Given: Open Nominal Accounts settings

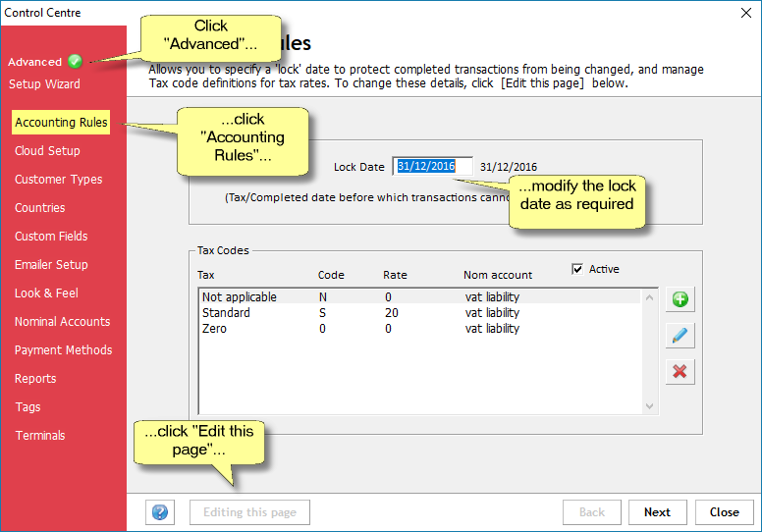Looking at the screenshot, I should (x=62, y=322).
